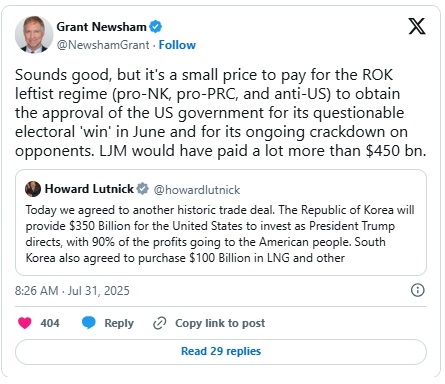Open the tweet info circle icon
445x384 pixels.
(418, 290)
